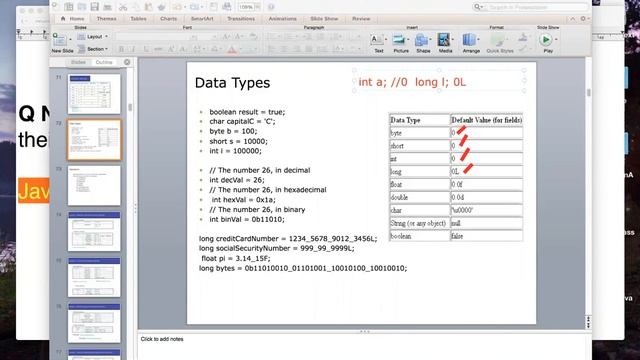Switch to the Transitions ribbon tab
Image resolution: width=640 pixels, height=360 pixels.
[x=241, y=19]
